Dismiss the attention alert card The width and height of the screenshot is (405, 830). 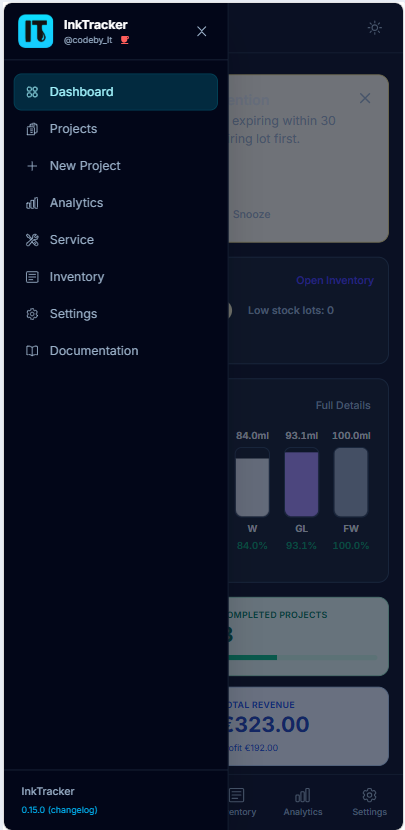(x=365, y=98)
